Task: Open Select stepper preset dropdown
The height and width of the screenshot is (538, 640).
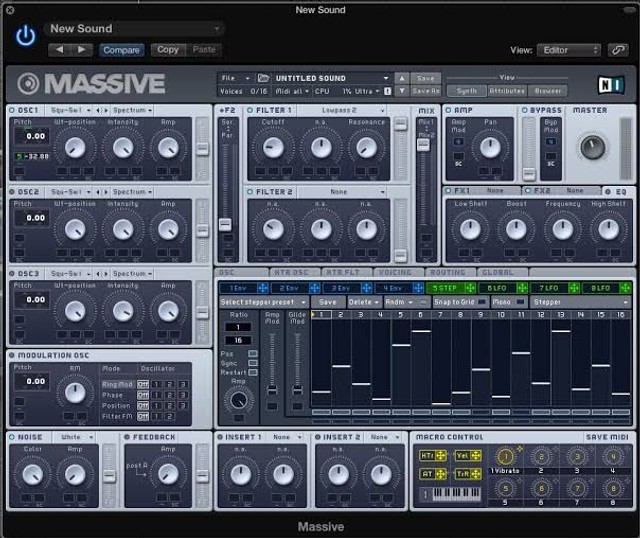Action: click(x=263, y=302)
